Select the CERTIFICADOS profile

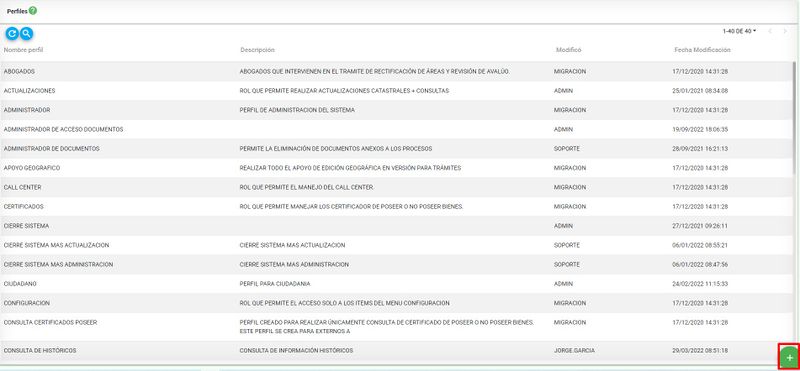[x=23, y=207]
